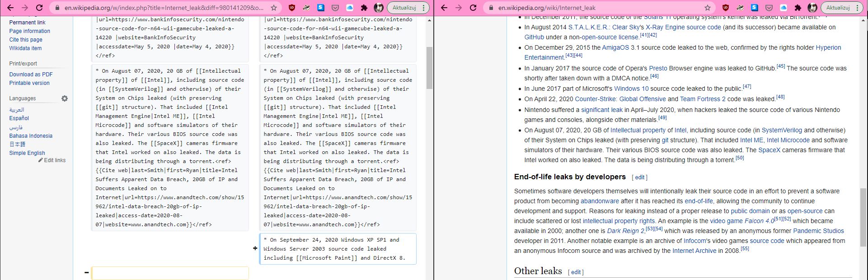868x280 pixels.
Task: Open cloud extension icon in right window
Action: [x=784, y=8]
